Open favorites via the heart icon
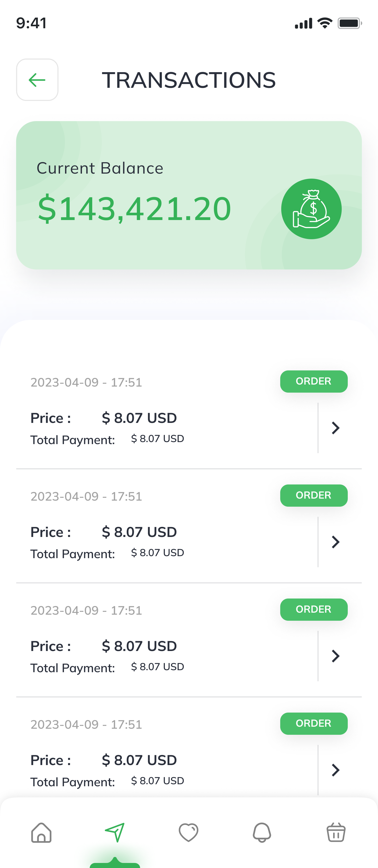 [188, 832]
